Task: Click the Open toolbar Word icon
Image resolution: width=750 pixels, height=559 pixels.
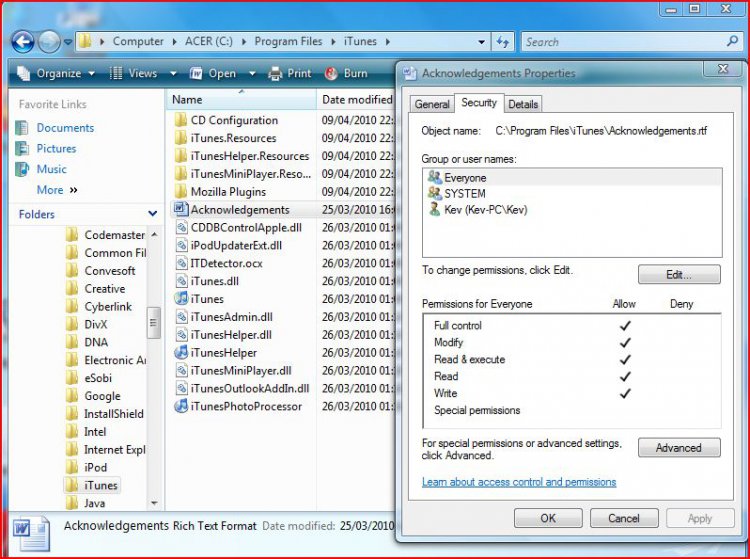Action: pyautogui.click(x=196, y=73)
